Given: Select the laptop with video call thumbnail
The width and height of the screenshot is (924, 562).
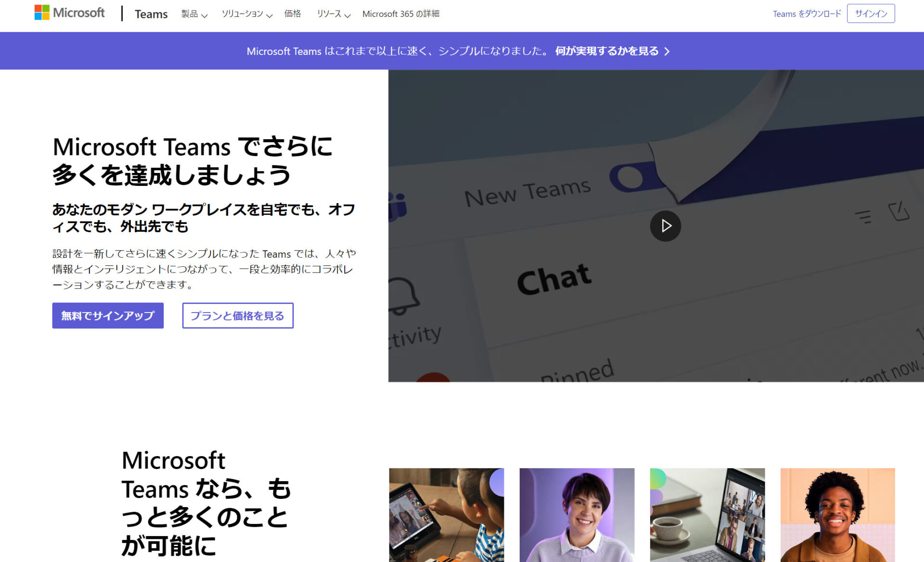Looking at the screenshot, I should (707, 515).
